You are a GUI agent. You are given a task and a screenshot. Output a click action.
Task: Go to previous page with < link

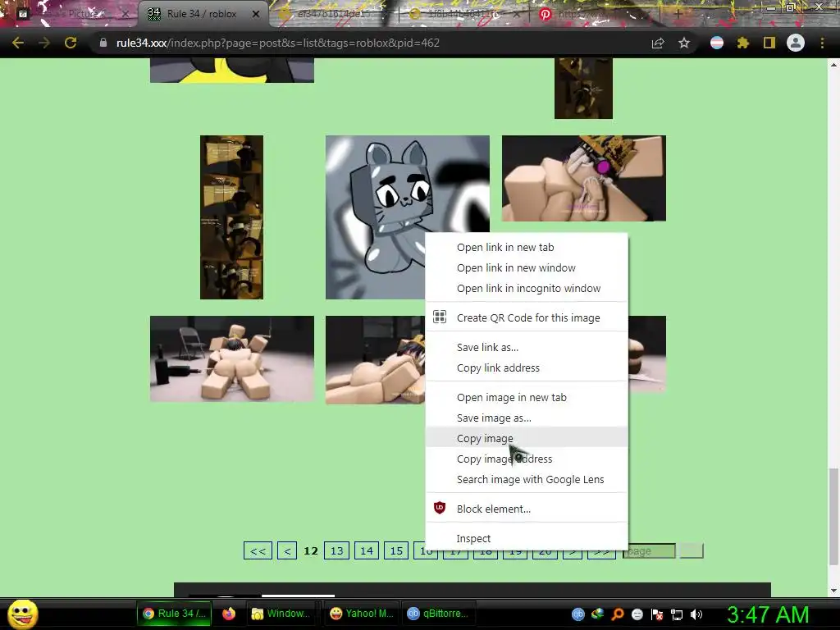point(287,550)
